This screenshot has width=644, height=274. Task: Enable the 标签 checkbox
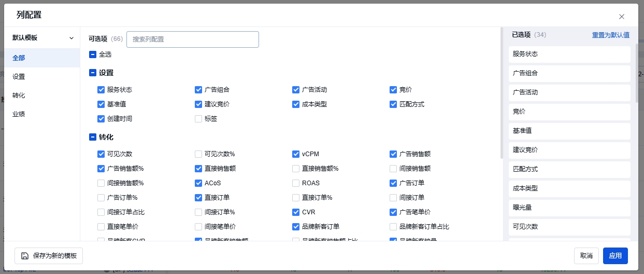[198, 119]
